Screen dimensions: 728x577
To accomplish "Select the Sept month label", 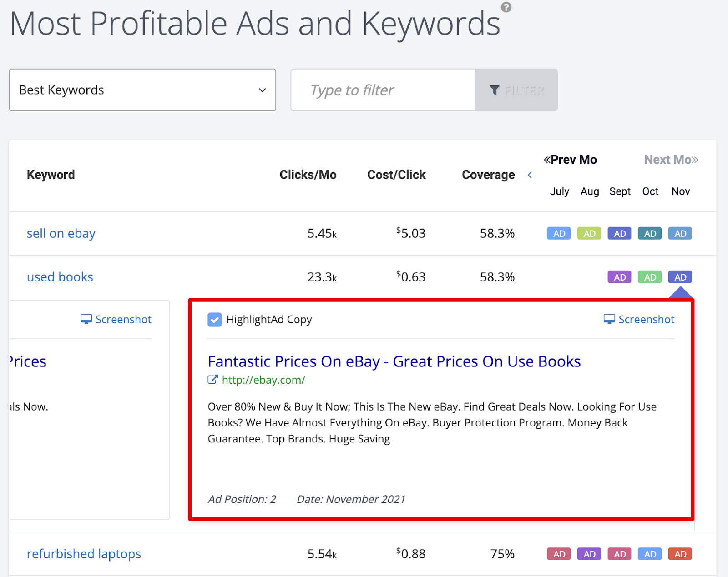I will tap(620, 191).
